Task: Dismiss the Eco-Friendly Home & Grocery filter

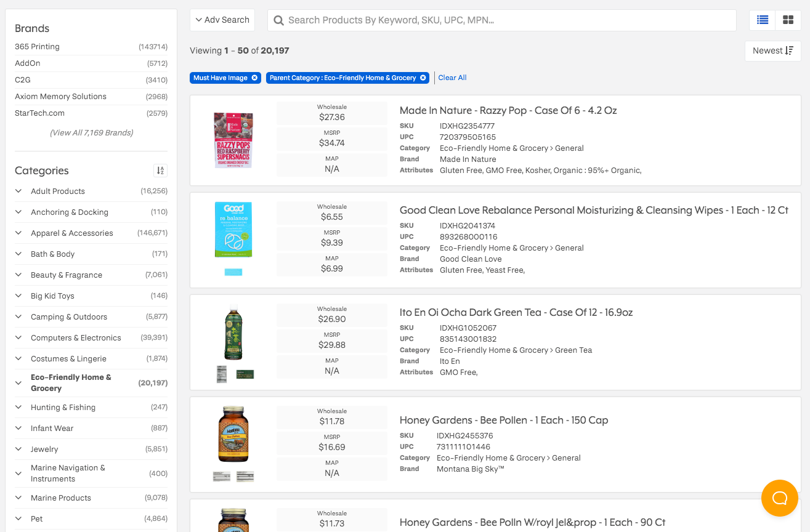Action: point(423,78)
